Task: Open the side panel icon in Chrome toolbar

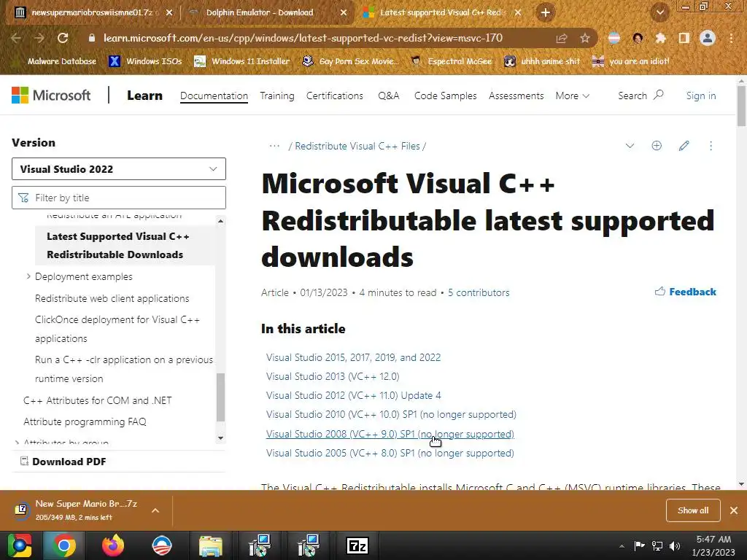Action: (684, 38)
